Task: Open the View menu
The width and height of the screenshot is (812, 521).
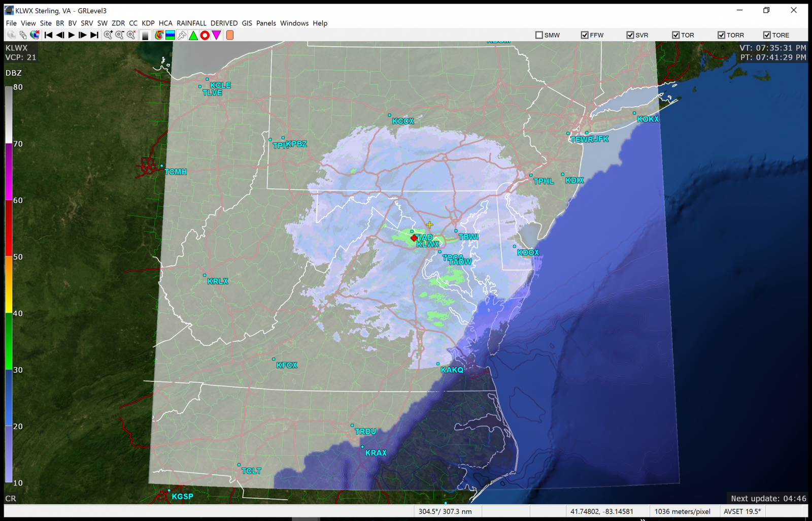Action: pos(28,23)
